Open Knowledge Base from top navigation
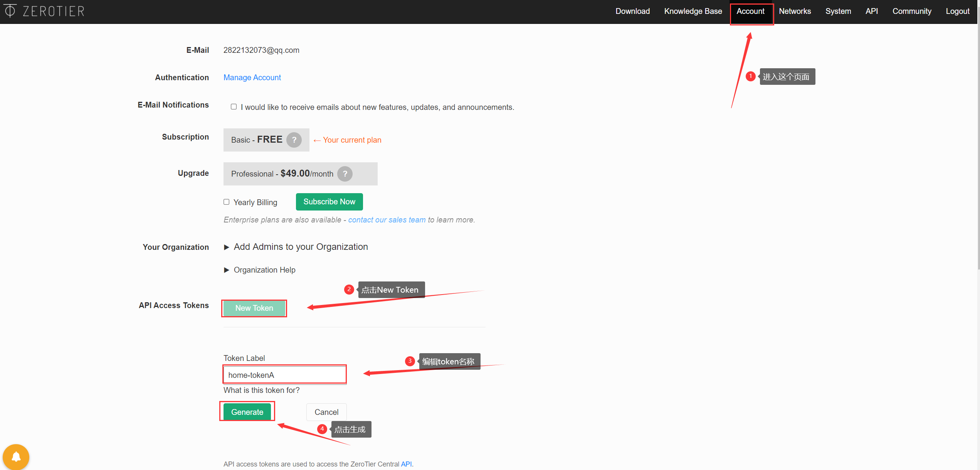 (693, 11)
